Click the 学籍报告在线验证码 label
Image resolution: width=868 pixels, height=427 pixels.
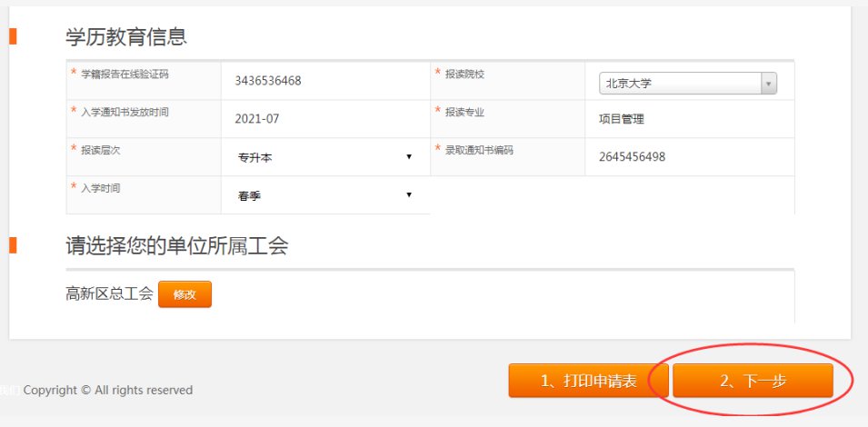(125, 74)
